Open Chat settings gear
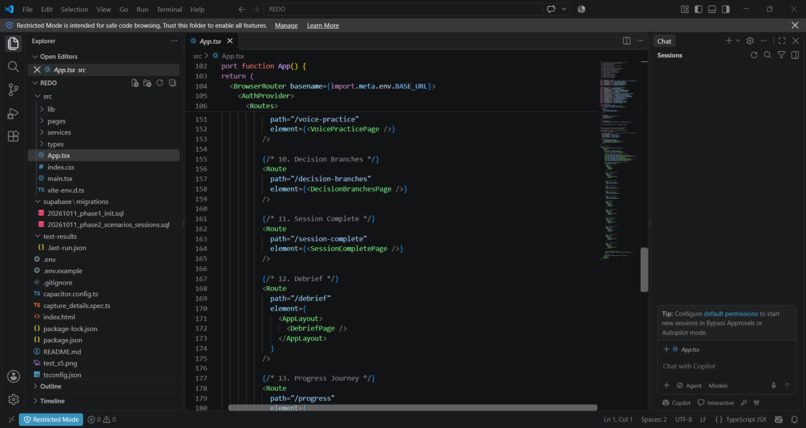 click(750, 41)
